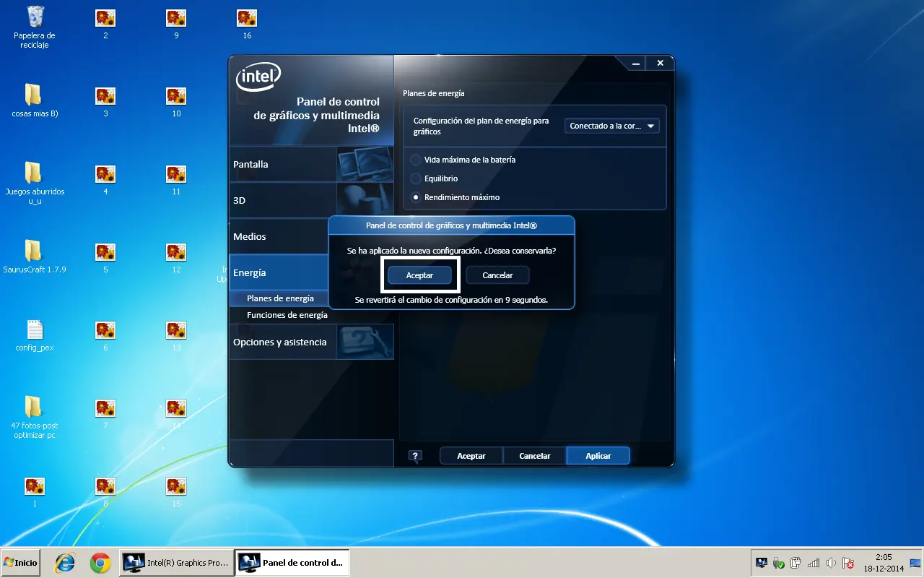Select Funciones de energía submenu item
This screenshot has width=924, height=578.
click(x=287, y=315)
